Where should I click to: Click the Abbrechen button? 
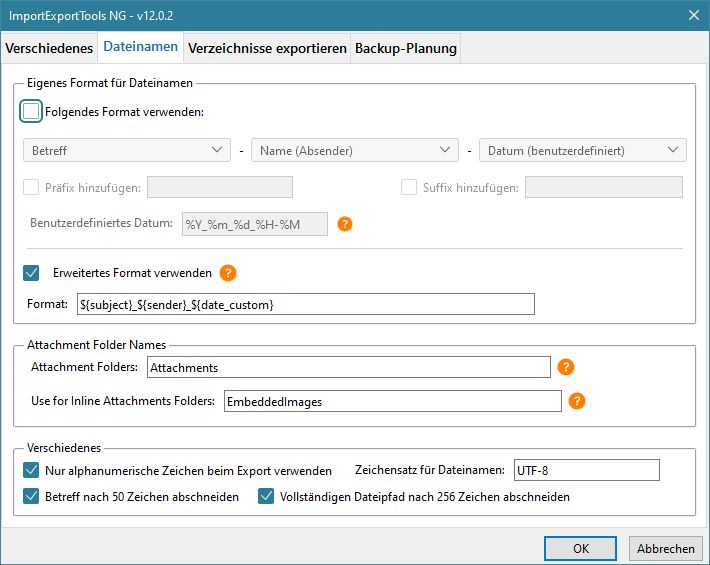click(665, 549)
